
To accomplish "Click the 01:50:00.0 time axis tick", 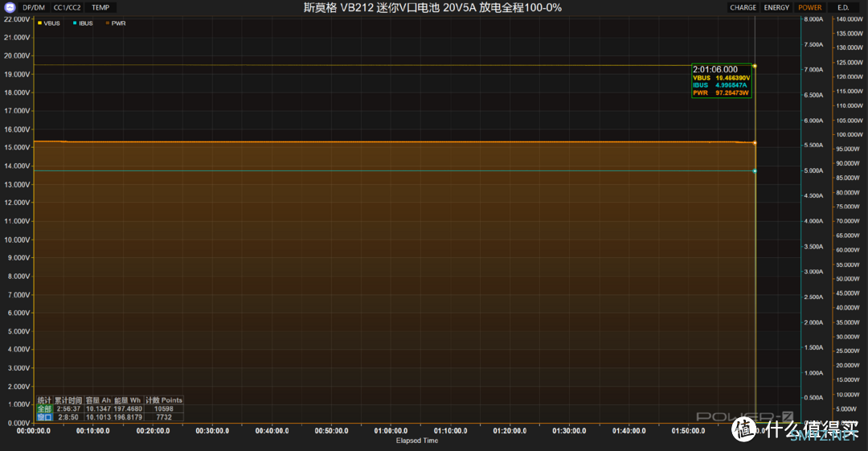I will (x=688, y=431).
